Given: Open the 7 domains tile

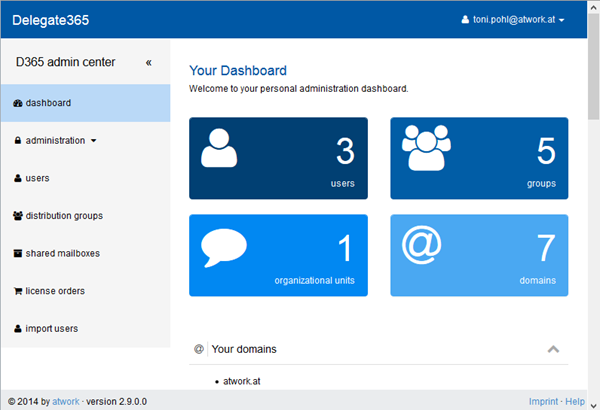Looking at the screenshot, I should click(x=479, y=256).
